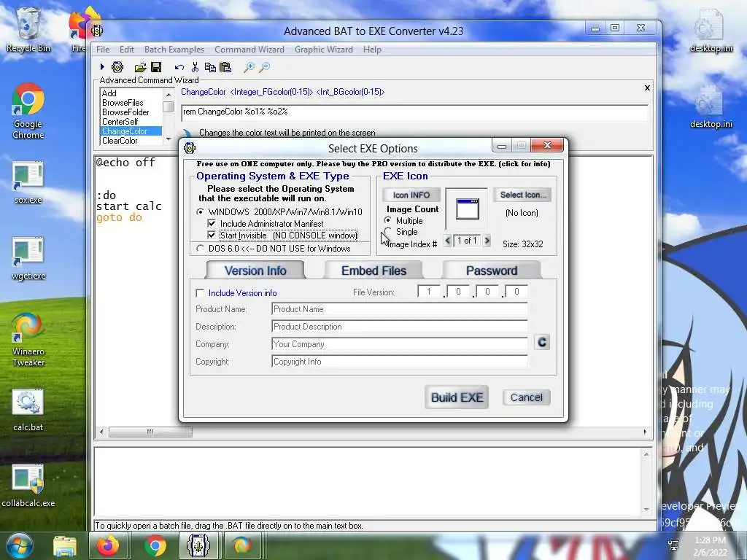Click the Run (play arrow) toolbar icon

(102, 67)
